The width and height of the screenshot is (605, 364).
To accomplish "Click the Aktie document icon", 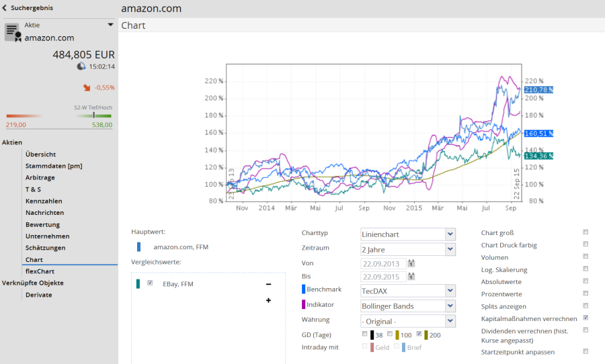I will click(13, 32).
